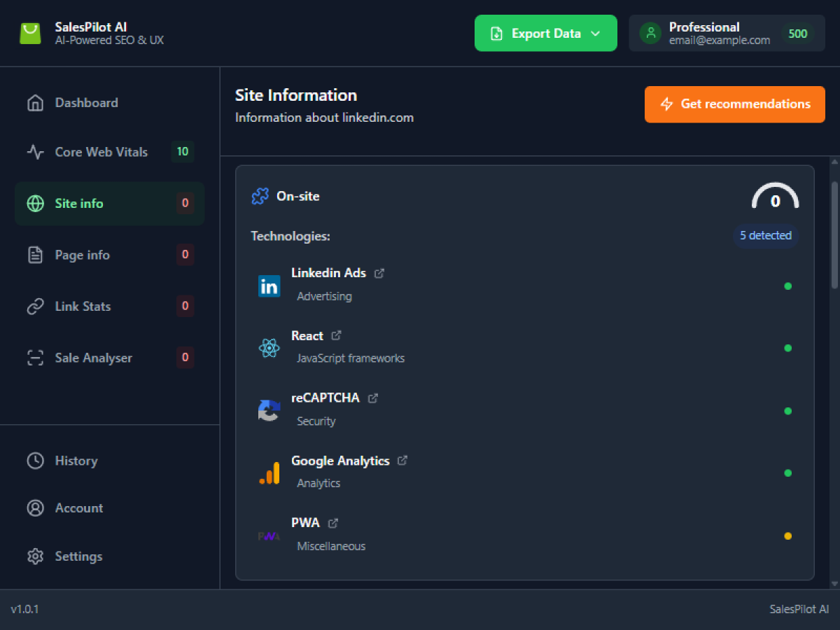Click the vertical scrollbar thumb
Screen dimensions: 840x630
834,234
